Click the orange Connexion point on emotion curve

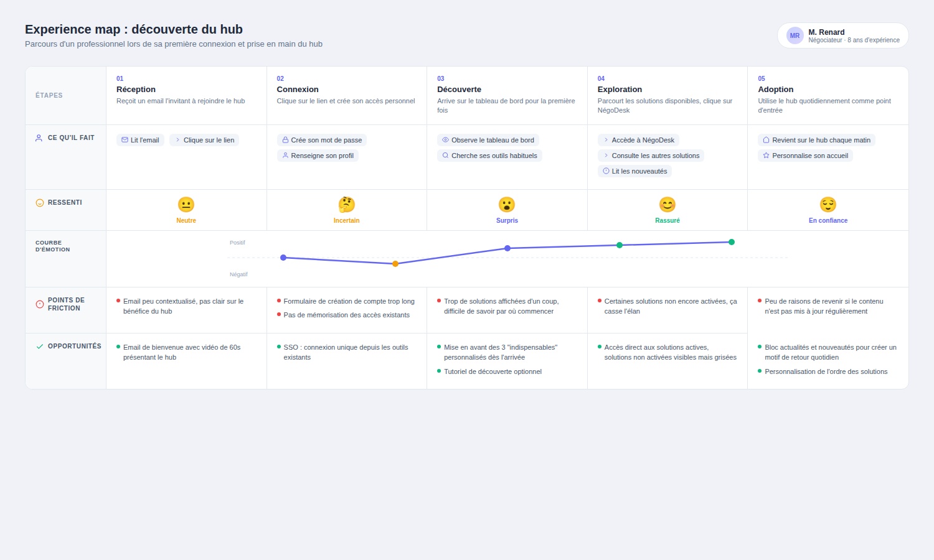click(x=395, y=264)
